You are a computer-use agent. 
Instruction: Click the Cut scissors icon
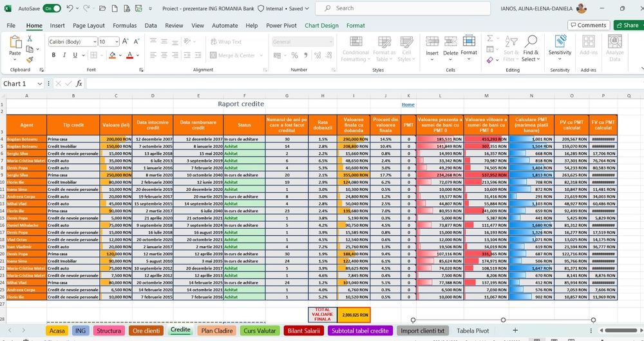(x=30, y=39)
